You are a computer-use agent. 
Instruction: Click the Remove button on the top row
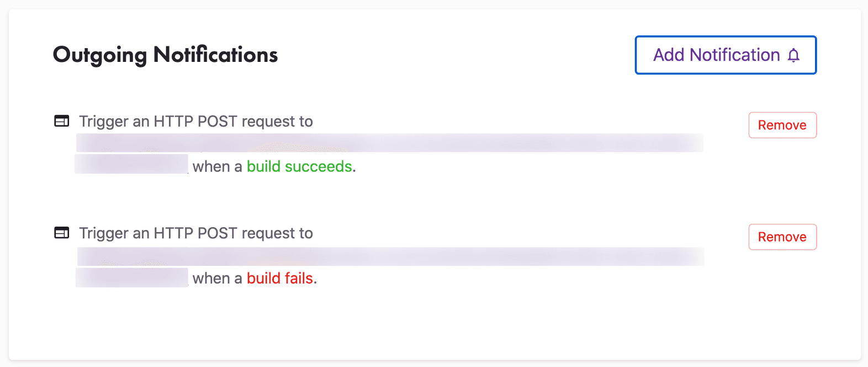click(x=782, y=125)
